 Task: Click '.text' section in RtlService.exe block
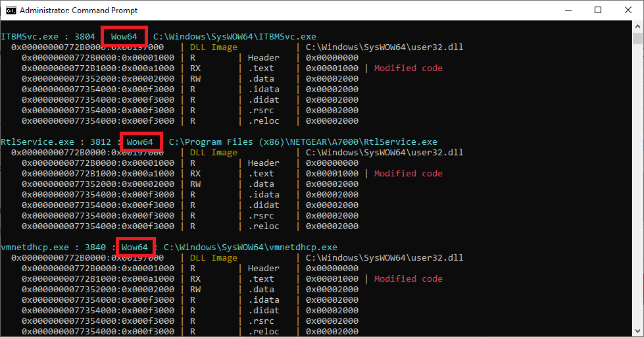260,173
